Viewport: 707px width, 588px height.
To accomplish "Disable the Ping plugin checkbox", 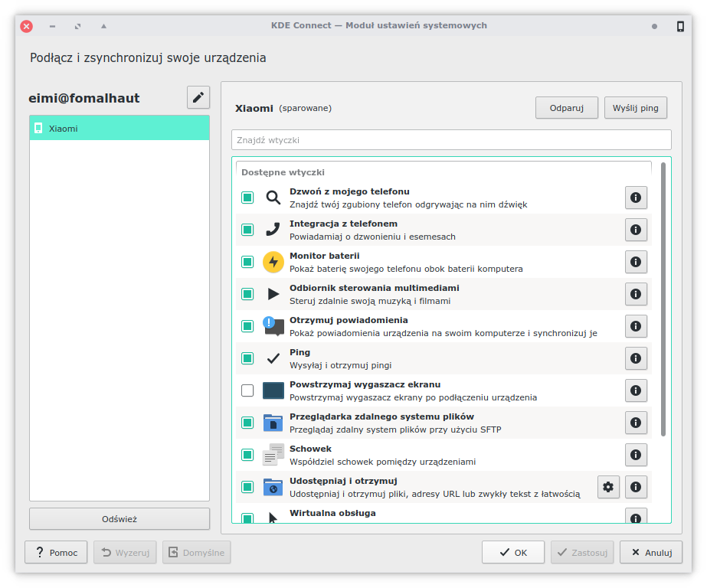I will click(247, 358).
